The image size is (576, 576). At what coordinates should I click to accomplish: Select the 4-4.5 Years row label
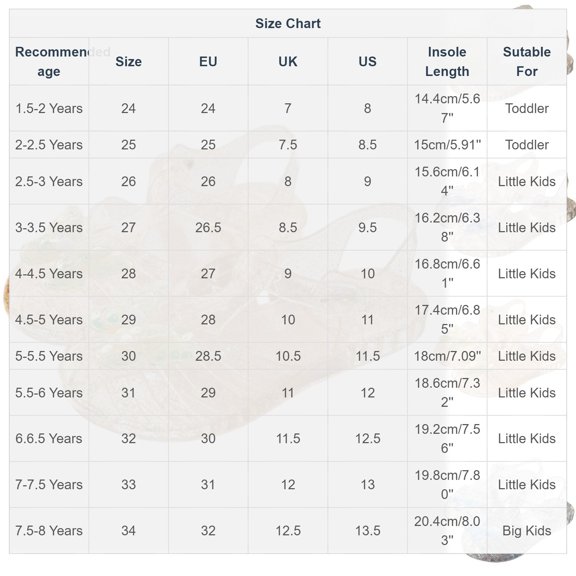[x=49, y=274]
